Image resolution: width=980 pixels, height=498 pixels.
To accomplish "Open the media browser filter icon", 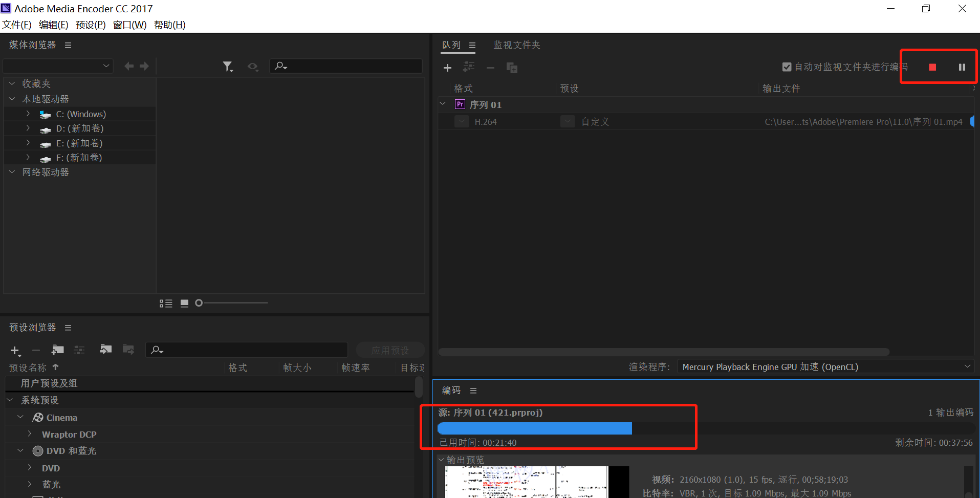I will (x=228, y=66).
